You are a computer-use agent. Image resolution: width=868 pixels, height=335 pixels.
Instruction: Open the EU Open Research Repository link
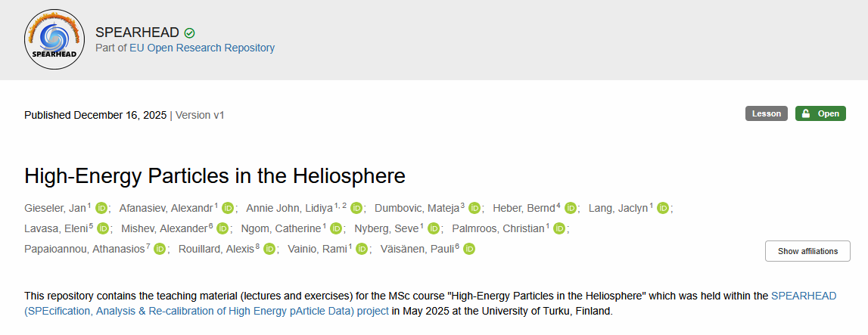point(202,48)
